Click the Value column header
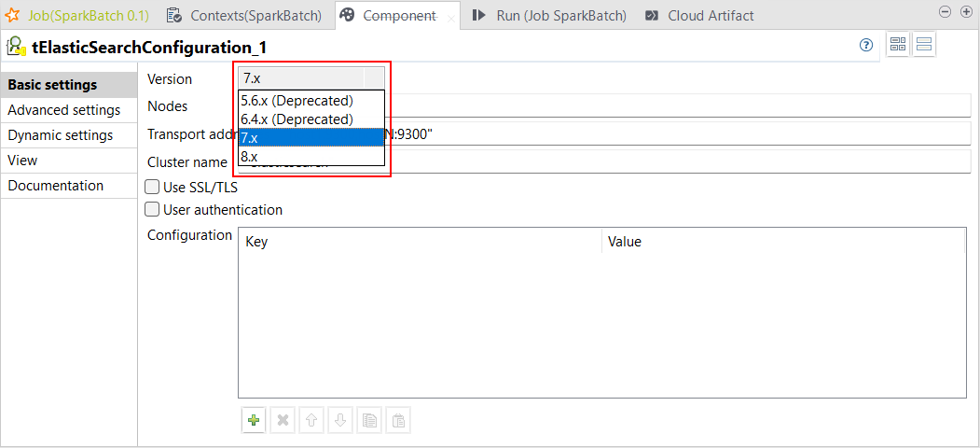The width and height of the screenshot is (980, 448). [784, 241]
